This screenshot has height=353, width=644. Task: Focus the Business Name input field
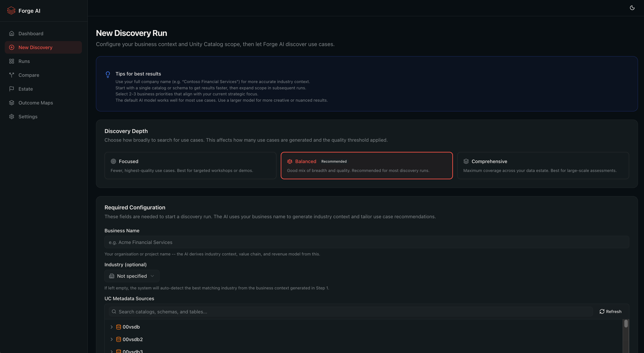click(367, 242)
